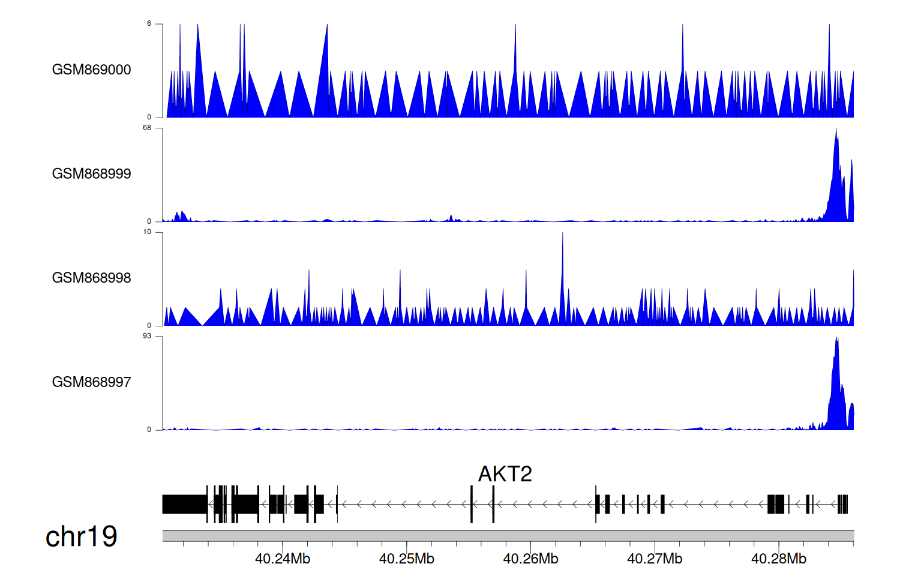
Task: Click the gray chromosome bar
Action: tap(508, 535)
